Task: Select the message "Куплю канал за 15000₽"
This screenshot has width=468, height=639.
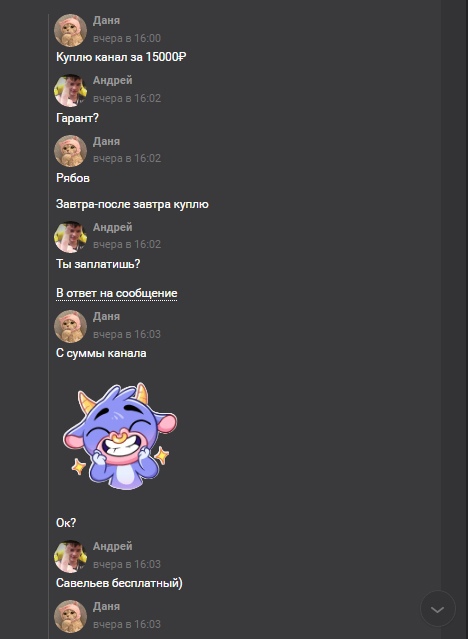Action: [x=121, y=57]
